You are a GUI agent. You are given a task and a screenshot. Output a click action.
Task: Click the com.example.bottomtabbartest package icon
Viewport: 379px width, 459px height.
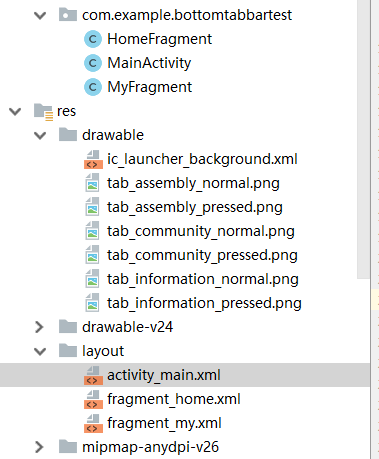coord(68,15)
